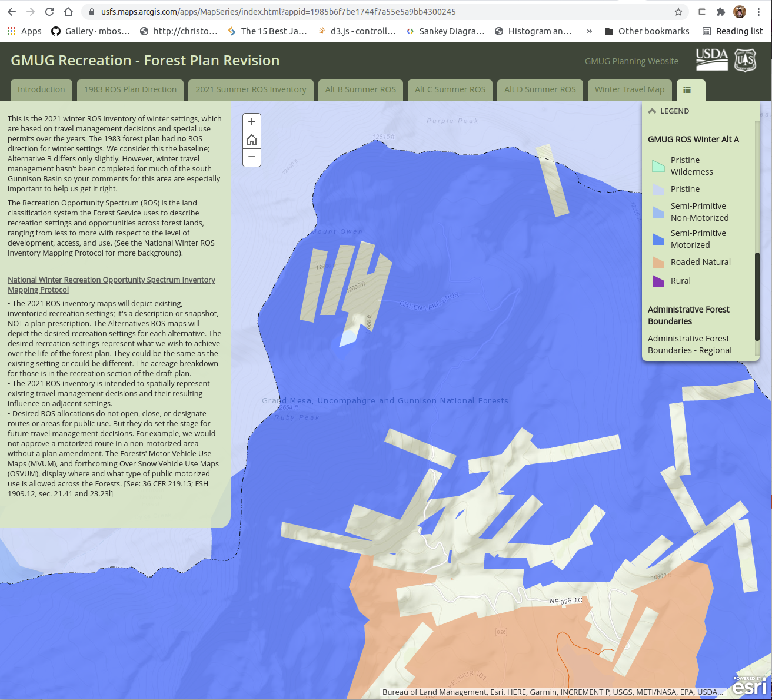
Task: Click the esri logo on map
Action: 750,685
